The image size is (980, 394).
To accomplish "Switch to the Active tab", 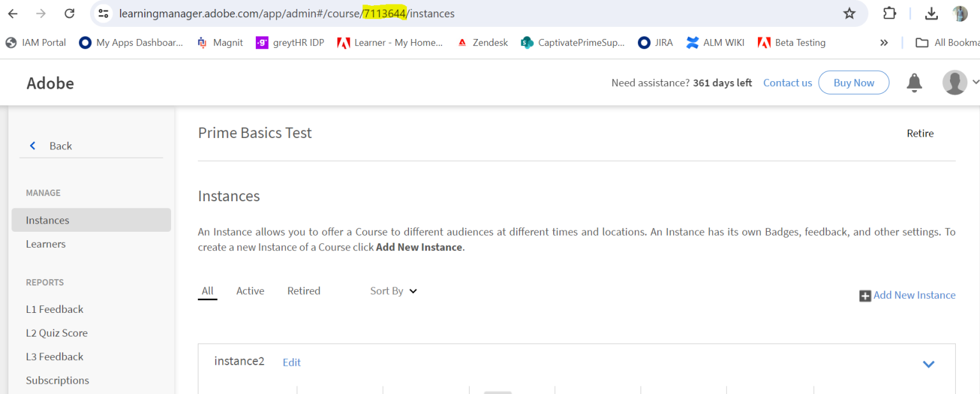I will point(250,291).
